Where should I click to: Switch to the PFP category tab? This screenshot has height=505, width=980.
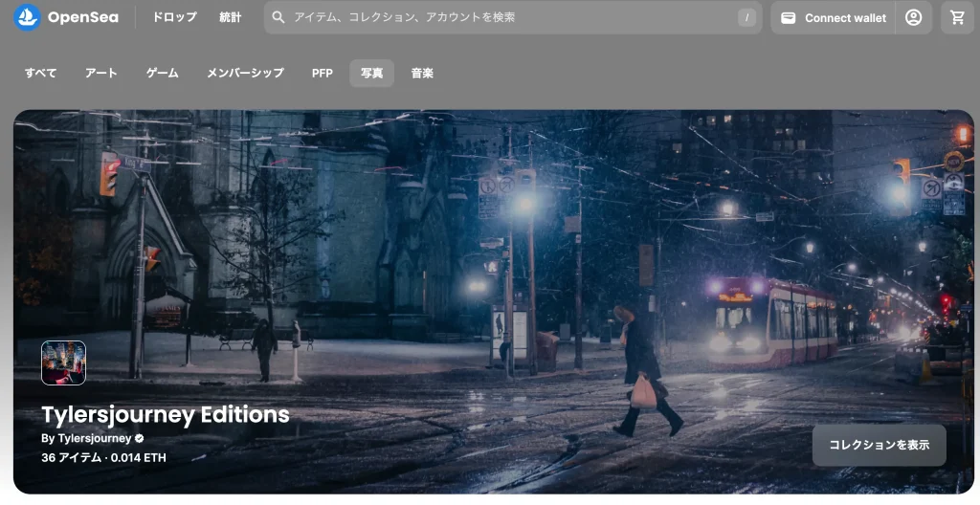(323, 74)
